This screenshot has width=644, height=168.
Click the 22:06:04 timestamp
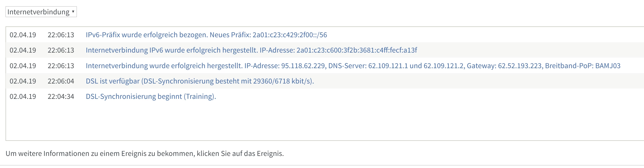click(61, 81)
